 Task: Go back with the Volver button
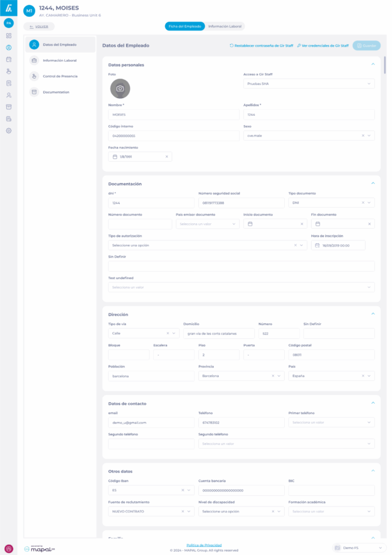click(x=39, y=27)
